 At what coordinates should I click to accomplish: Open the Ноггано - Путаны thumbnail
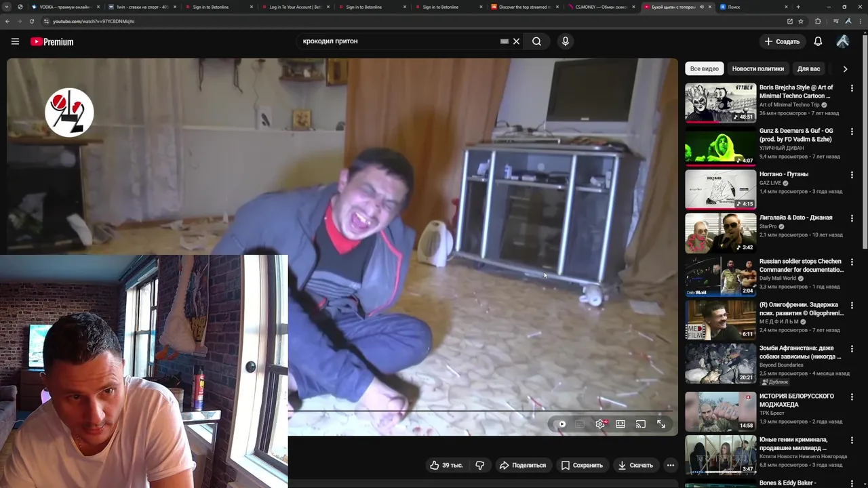pos(720,190)
